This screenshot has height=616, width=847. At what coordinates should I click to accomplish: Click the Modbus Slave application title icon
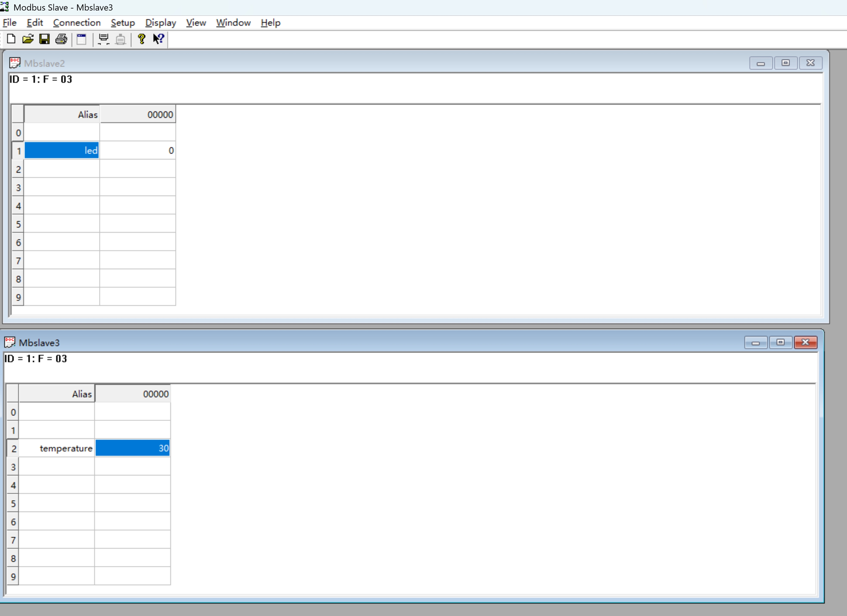(x=4, y=6)
